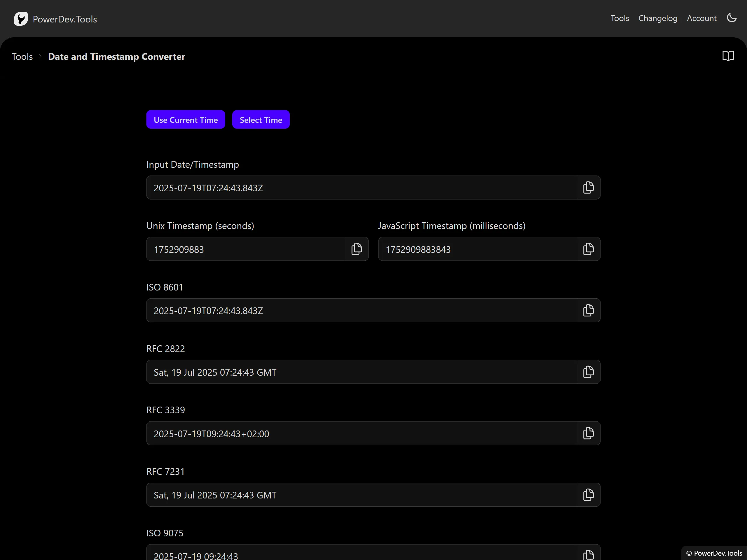Click the Unix Timestamp seconds field
The height and width of the screenshot is (560, 747).
click(245, 249)
